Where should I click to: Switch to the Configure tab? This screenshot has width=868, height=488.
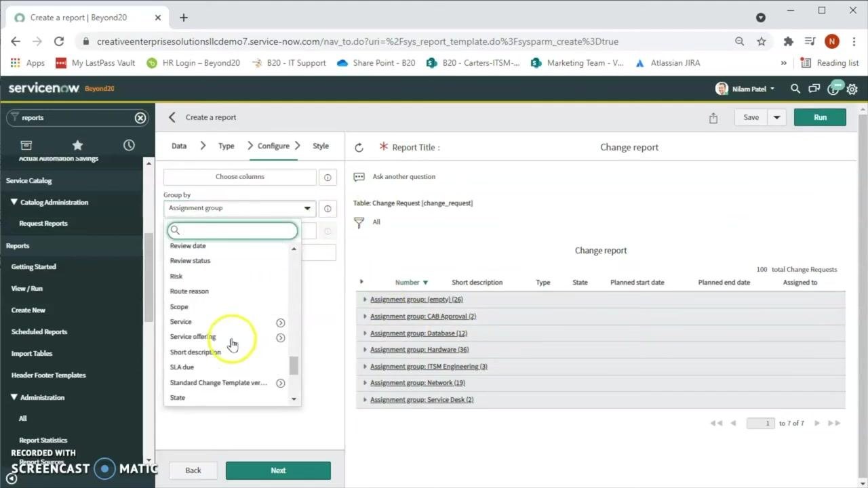point(273,146)
